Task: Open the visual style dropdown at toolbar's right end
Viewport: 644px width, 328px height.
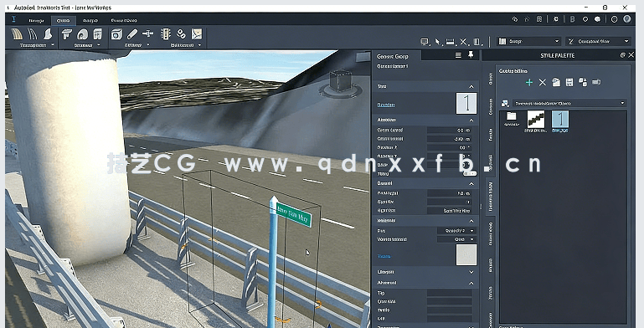Action: [598, 42]
